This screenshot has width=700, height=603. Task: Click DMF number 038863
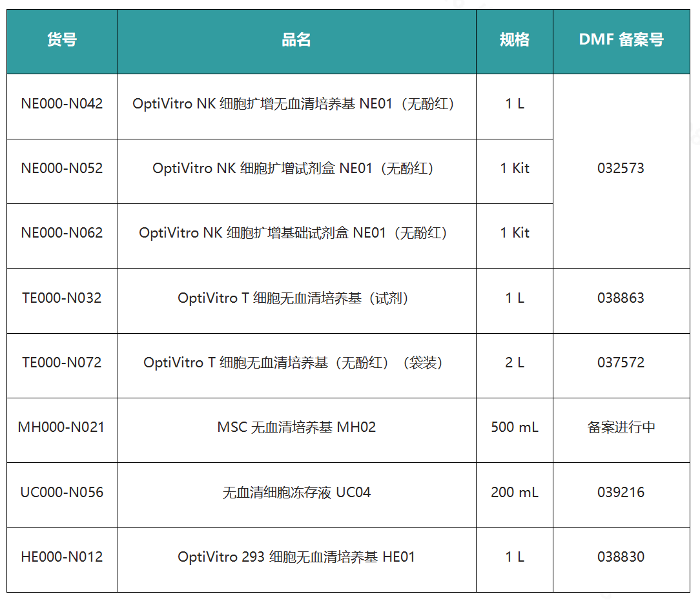click(621, 298)
